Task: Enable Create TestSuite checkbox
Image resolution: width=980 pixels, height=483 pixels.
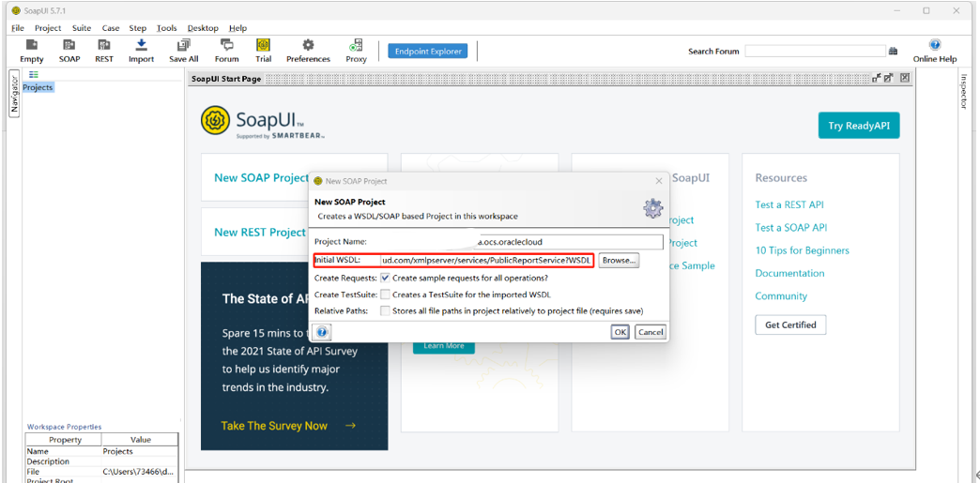Action: pyautogui.click(x=386, y=294)
